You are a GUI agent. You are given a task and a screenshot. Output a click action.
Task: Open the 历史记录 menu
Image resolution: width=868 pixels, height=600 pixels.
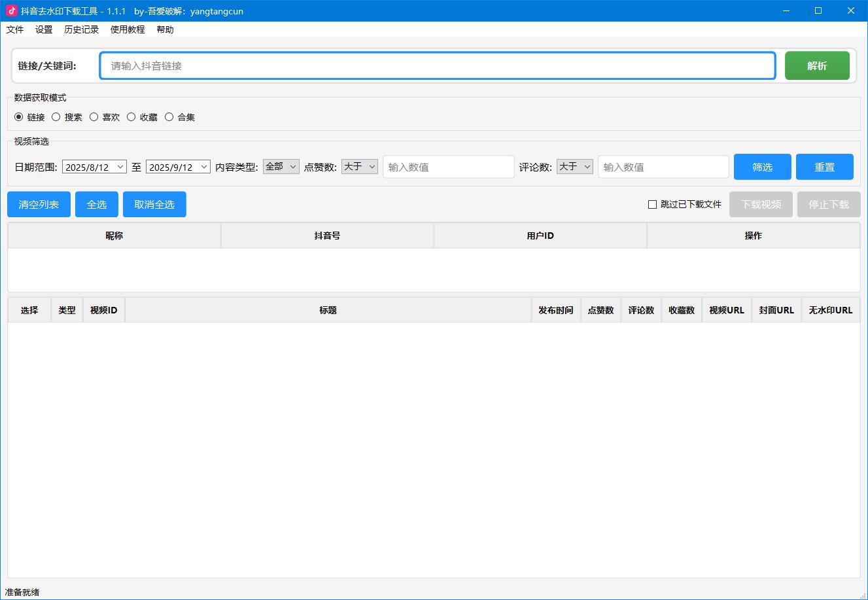coord(82,29)
